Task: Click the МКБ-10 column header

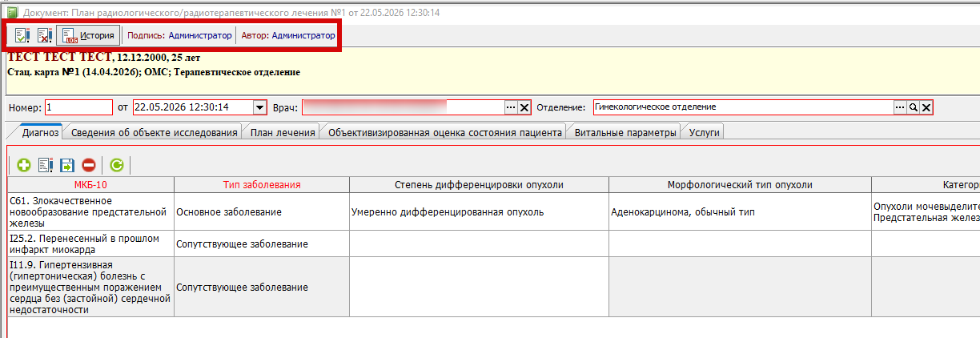Action: (90, 185)
